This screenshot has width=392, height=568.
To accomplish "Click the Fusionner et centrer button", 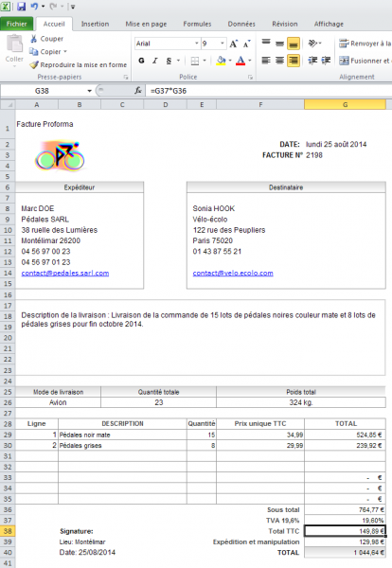I will 365,61.
